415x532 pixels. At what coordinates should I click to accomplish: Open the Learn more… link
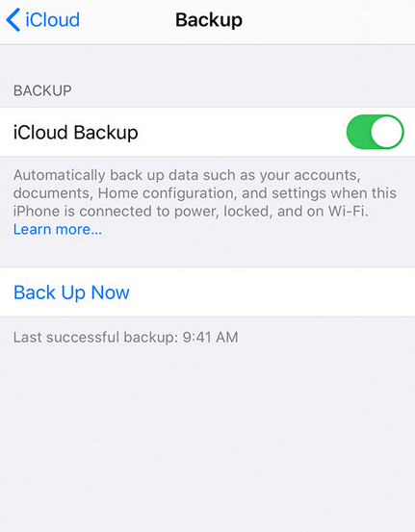pyautogui.click(x=58, y=229)
